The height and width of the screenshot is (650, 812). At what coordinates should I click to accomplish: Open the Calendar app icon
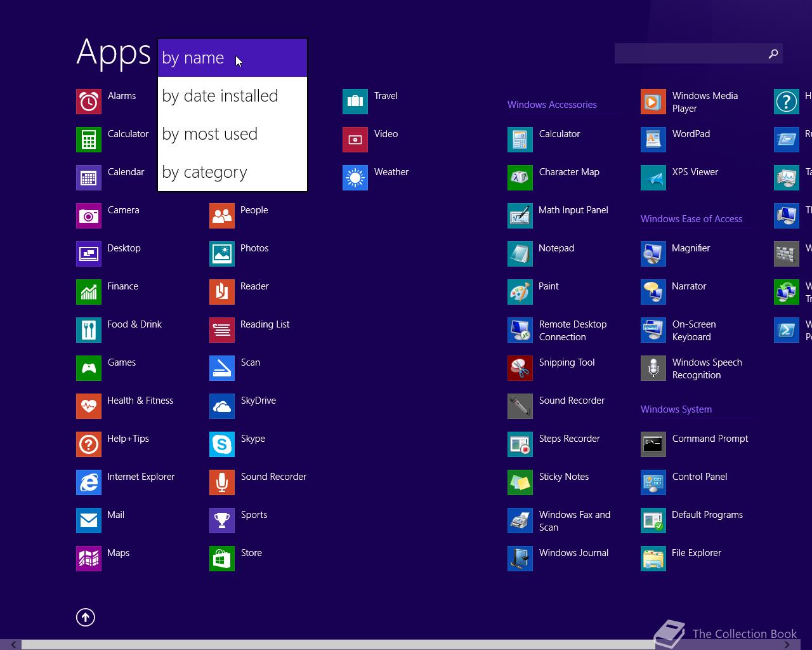(89, 178)
